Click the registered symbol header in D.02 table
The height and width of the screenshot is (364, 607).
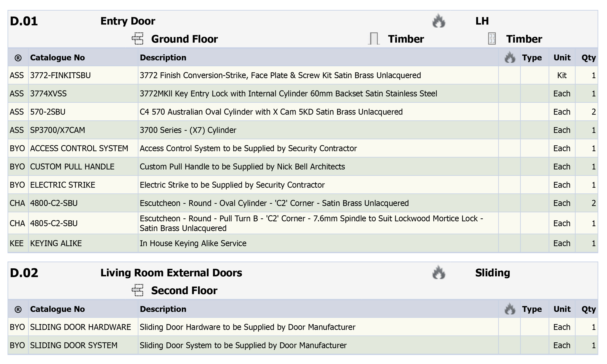(18, 309)
